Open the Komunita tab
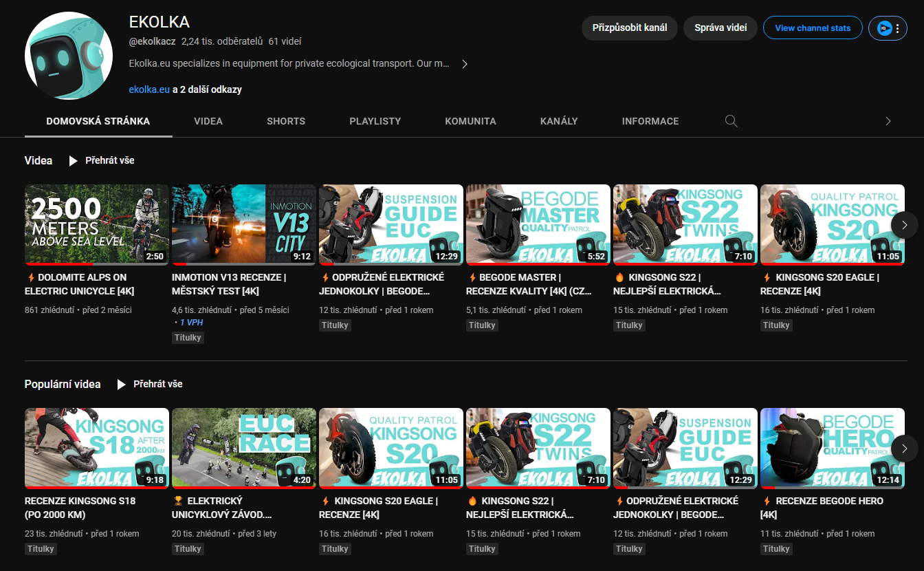This screenshot has height=571, width=924. pos(470,121)
